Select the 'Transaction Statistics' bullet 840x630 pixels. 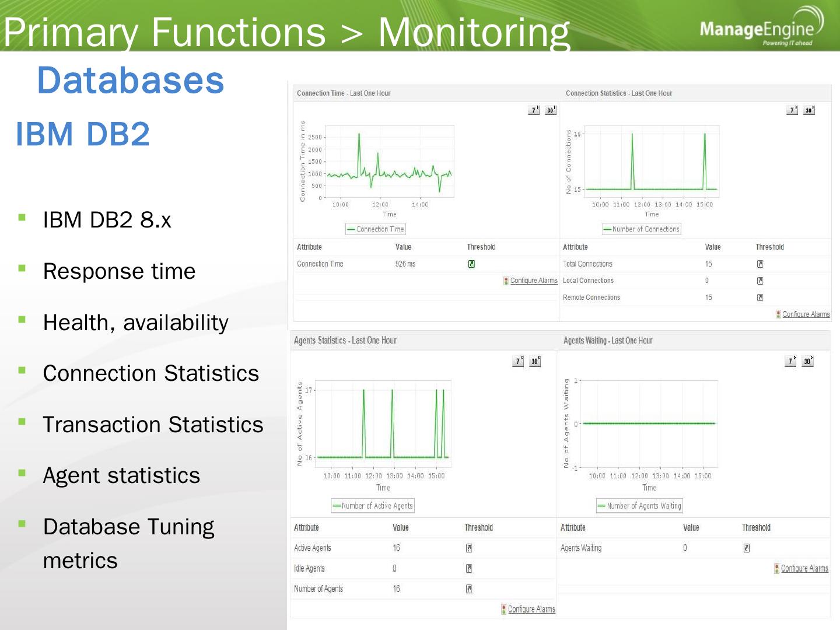[153, 425]
